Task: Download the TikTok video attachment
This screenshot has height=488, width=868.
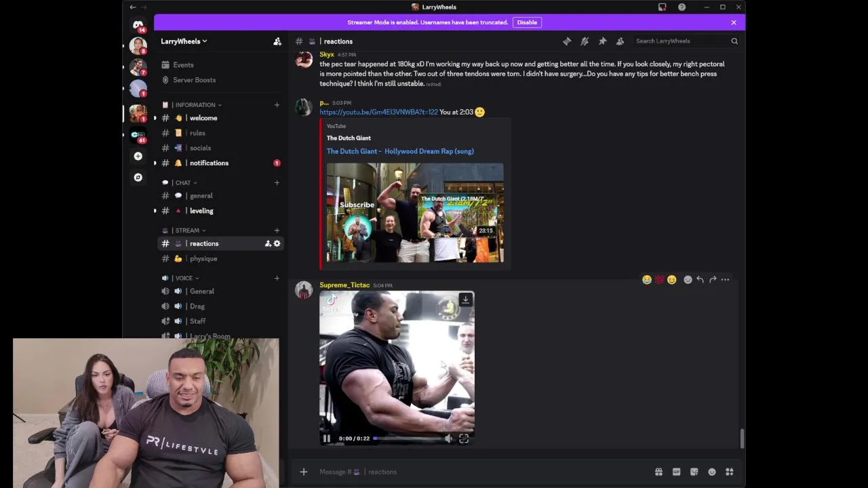Action: [465, 300]
